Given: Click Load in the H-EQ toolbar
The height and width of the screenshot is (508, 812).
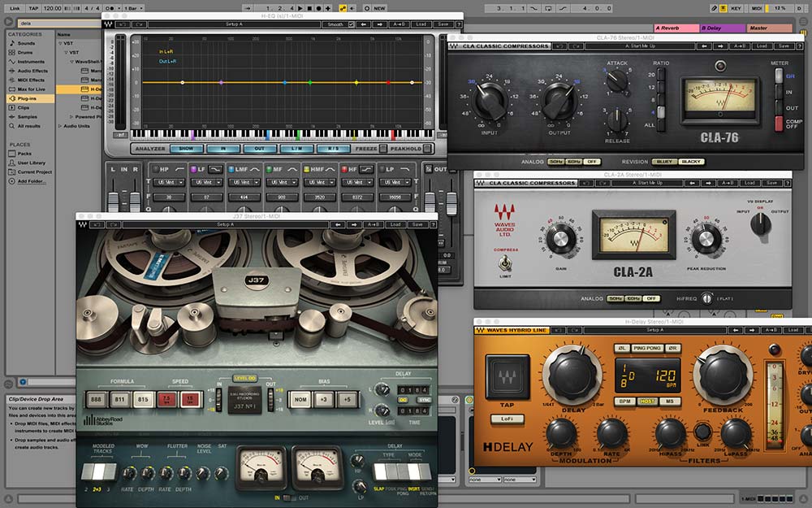Looking at the screenshot, I should point(421,24).
